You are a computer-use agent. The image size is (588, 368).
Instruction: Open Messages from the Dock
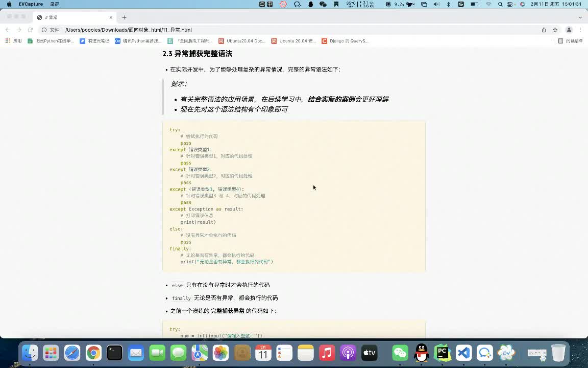(179, 353)
